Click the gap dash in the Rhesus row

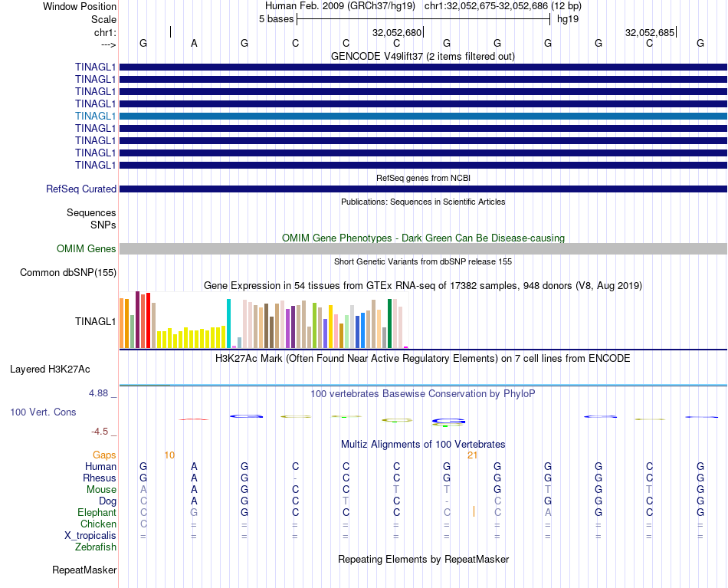(x=295, y=478)
